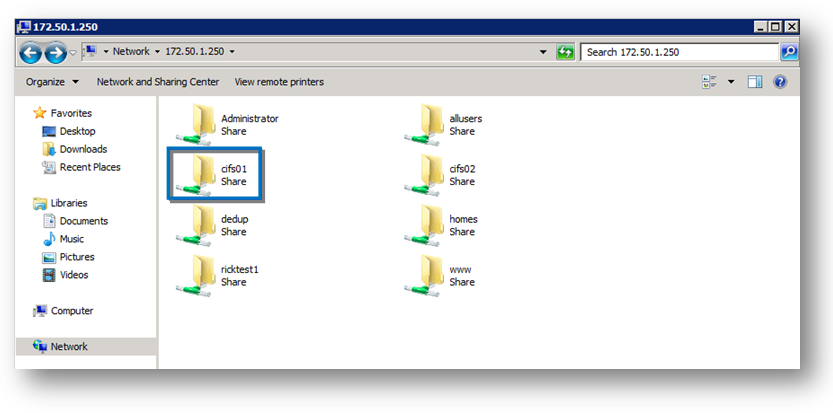This screenshot has height=413, width=833.
Task: Select the www share folder
Action: [x=430, y=274]
